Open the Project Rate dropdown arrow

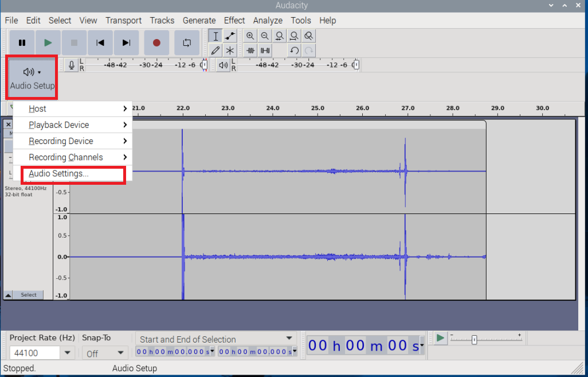[x=67, y=353]
